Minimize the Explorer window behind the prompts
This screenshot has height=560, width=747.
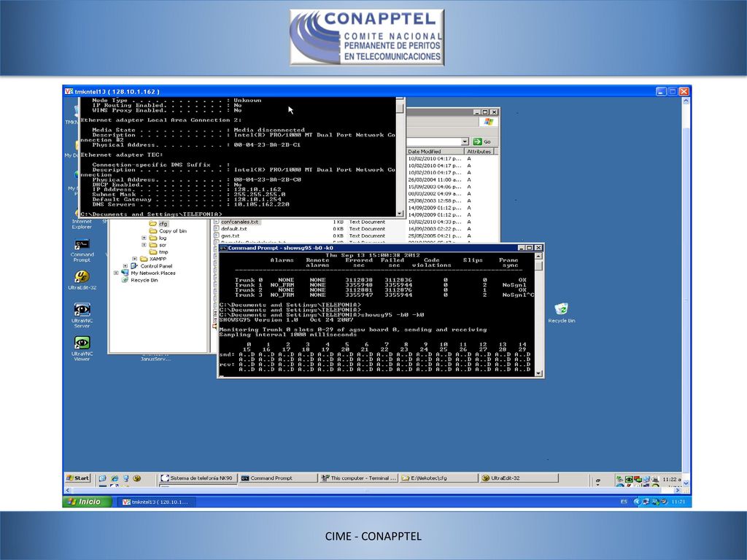coord(476,112)
